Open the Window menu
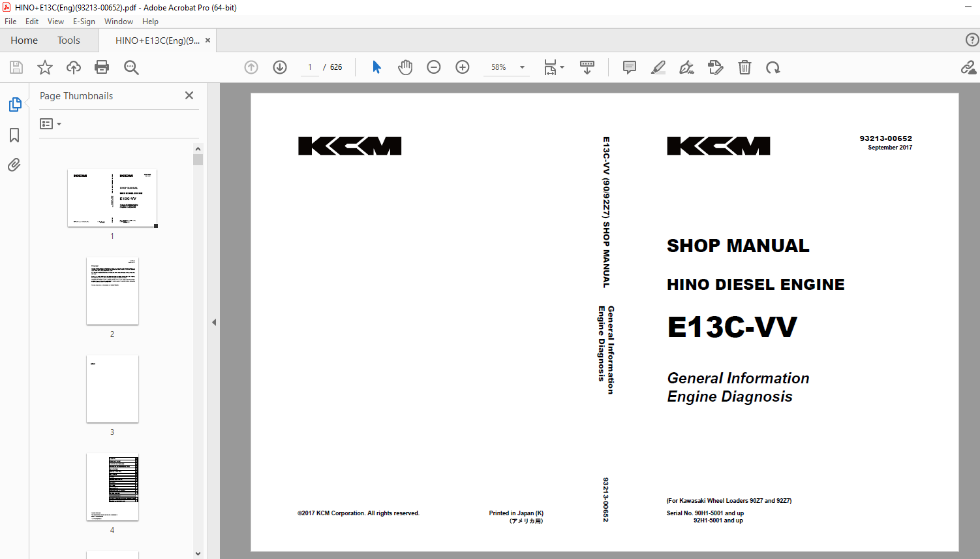 pos(119,22)
